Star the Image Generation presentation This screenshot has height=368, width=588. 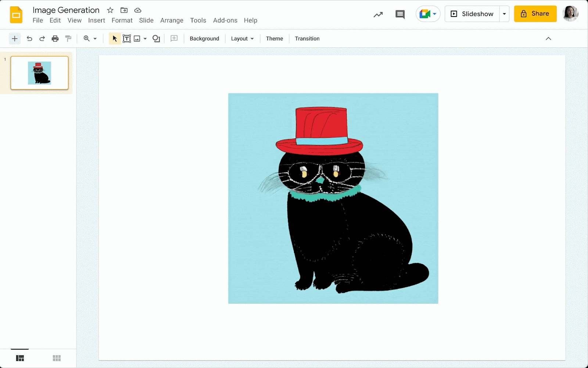tap(110, 10)
